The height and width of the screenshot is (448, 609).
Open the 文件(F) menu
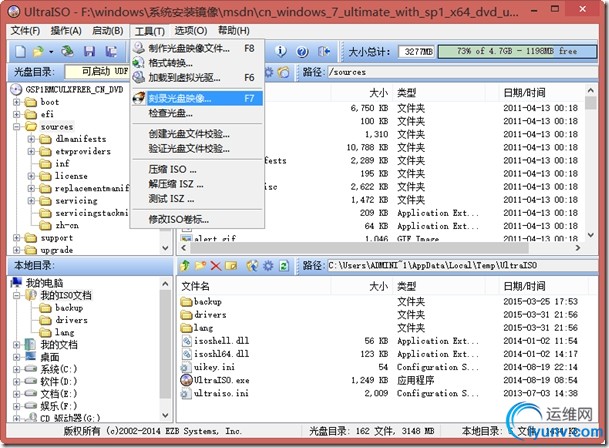tap(25, 31)
